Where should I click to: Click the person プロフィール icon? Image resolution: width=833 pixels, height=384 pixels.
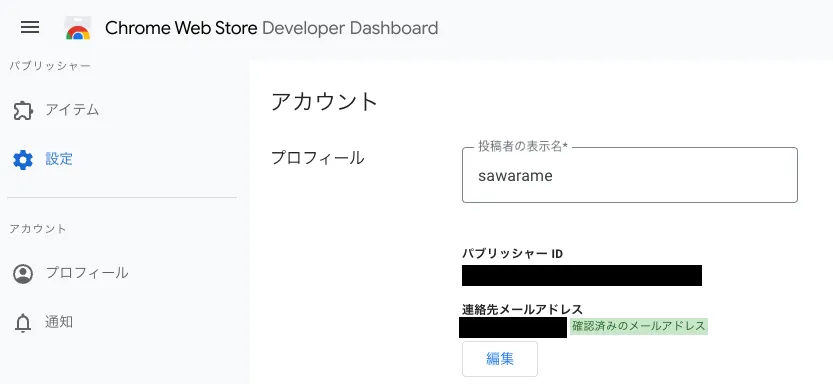(23, 274)
